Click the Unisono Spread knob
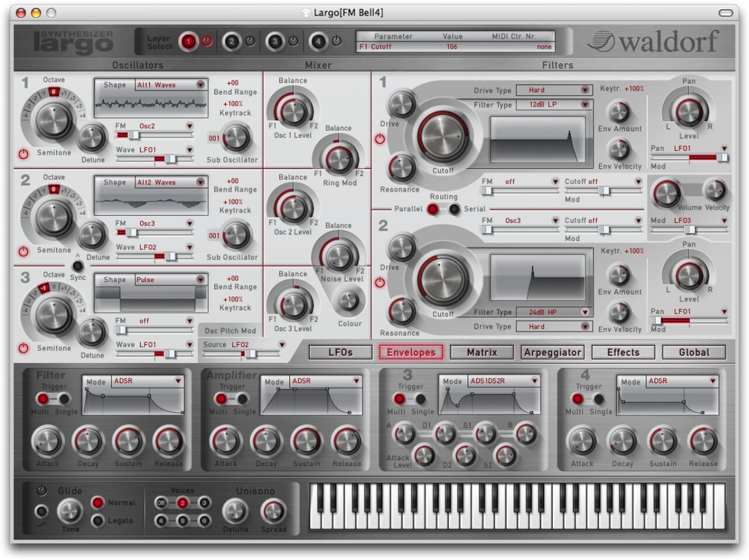Screen dimensions: 749x560 [x=273, y=511]
